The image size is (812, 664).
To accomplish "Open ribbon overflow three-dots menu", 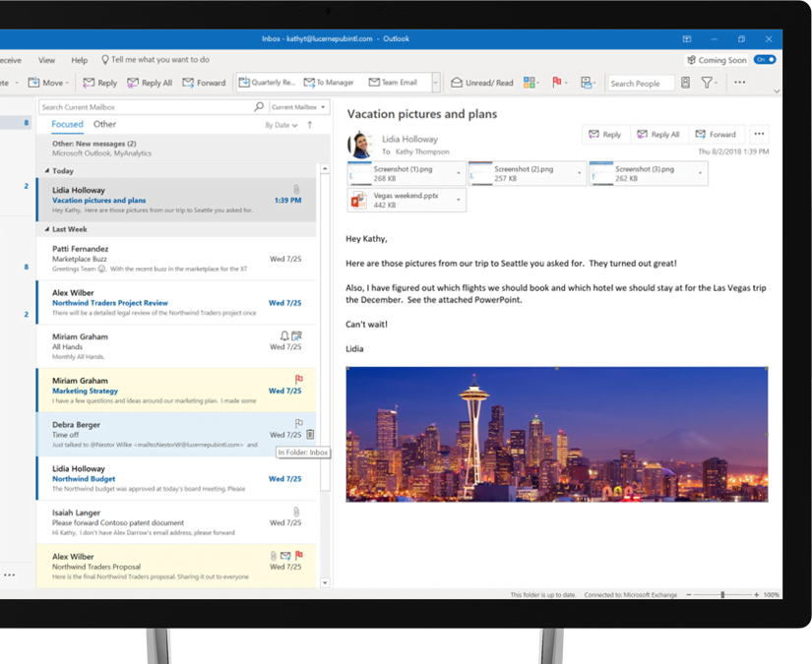I will [x=739, y=82].
